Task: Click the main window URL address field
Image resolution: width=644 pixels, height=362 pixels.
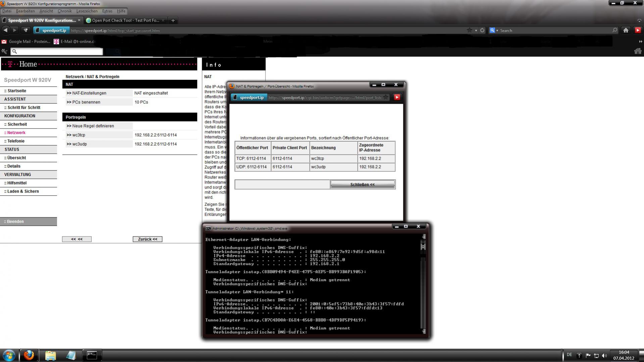Action: click(267, 31)
